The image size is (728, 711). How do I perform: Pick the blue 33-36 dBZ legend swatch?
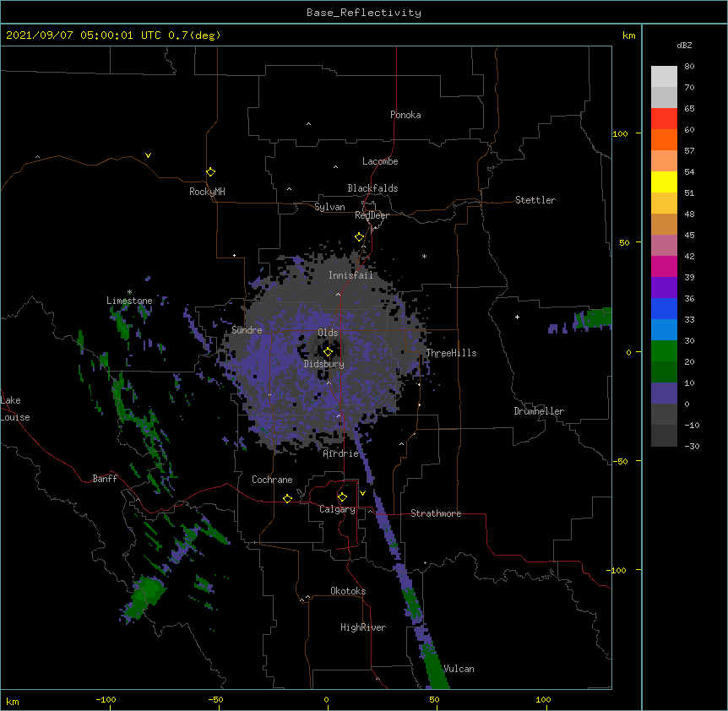[x=664, y=308]
